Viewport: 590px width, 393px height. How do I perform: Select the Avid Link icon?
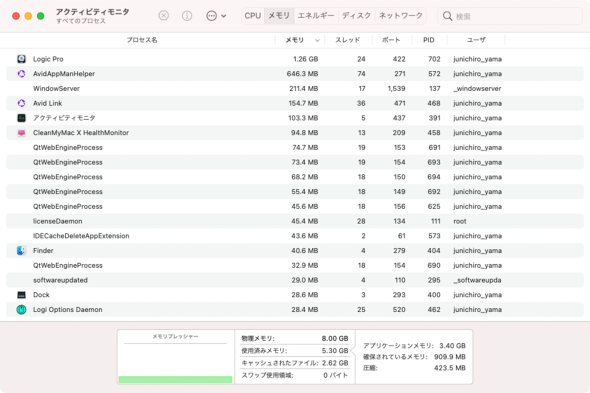point(21,103)
